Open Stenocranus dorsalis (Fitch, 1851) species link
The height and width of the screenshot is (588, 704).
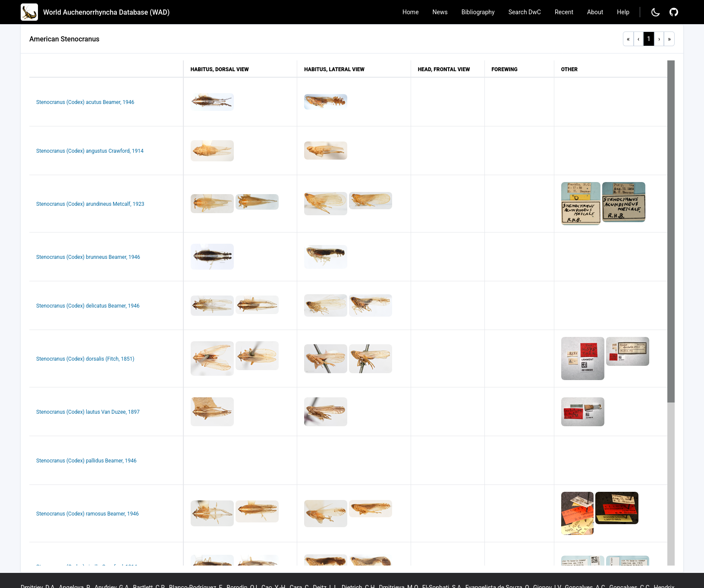pyautogui.click(x=85, y=359)
